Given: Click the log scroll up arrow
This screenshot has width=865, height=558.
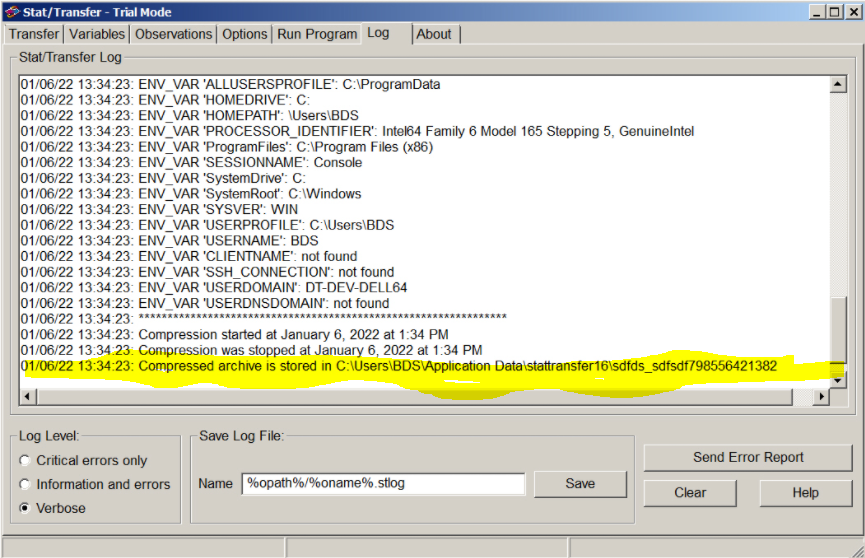Looking at the screenshot, I should (838, 84).
